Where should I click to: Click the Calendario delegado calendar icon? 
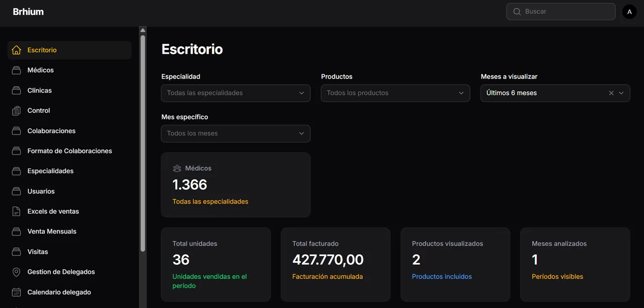tap(17, 292)
